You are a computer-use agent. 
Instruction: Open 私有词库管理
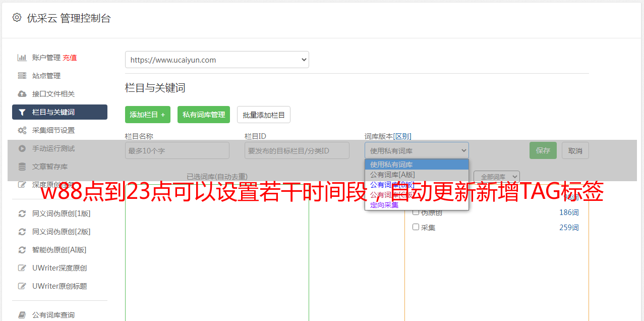(x=204, y=115)
